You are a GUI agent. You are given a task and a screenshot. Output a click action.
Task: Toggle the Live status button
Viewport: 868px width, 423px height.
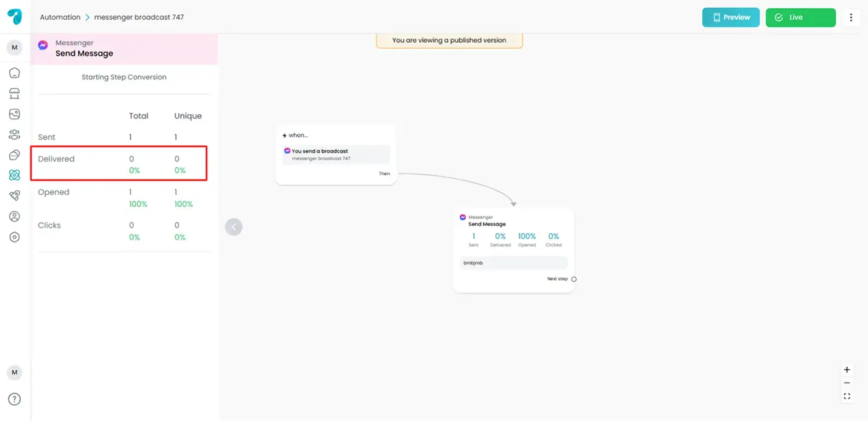pos(800,18)
